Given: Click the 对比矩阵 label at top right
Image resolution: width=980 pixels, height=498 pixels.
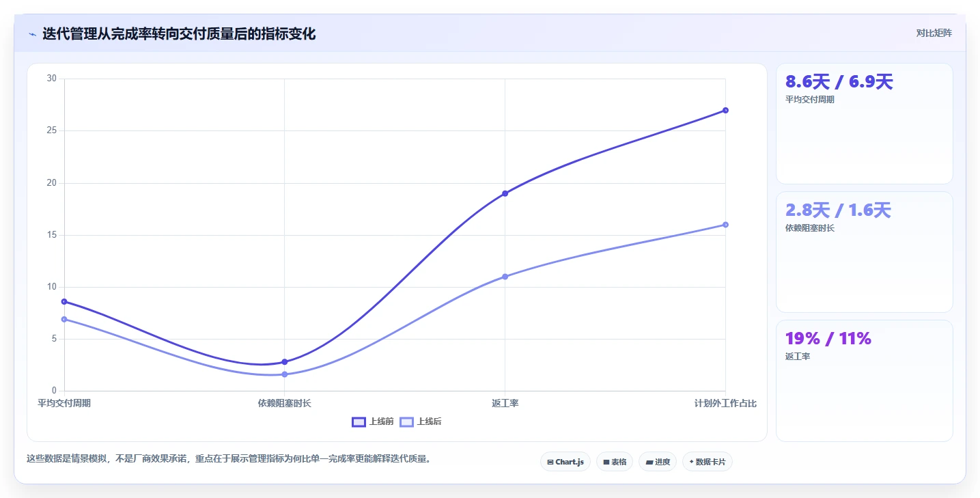Looking at the screenshot, I should (934, 33).
